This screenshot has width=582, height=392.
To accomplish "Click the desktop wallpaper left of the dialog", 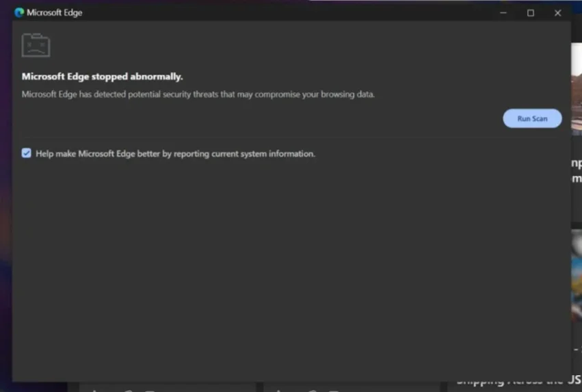I will click(5, 200).
